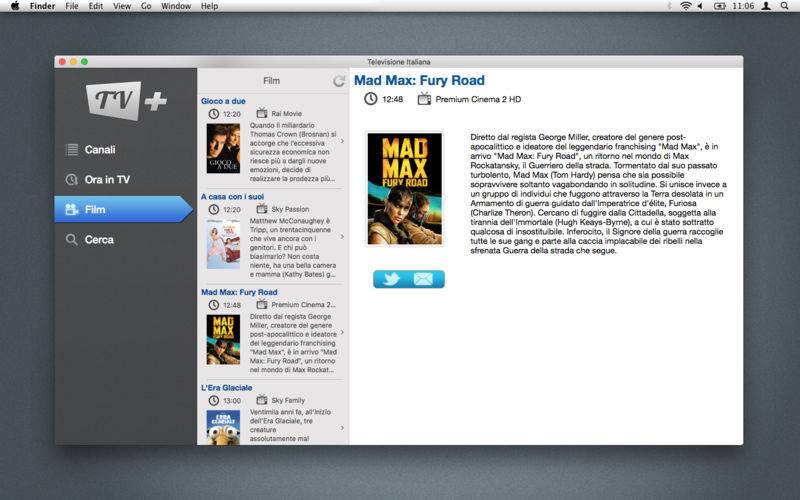Click Rai Movie channel label
800x500 pixels.
click(286, 114)
